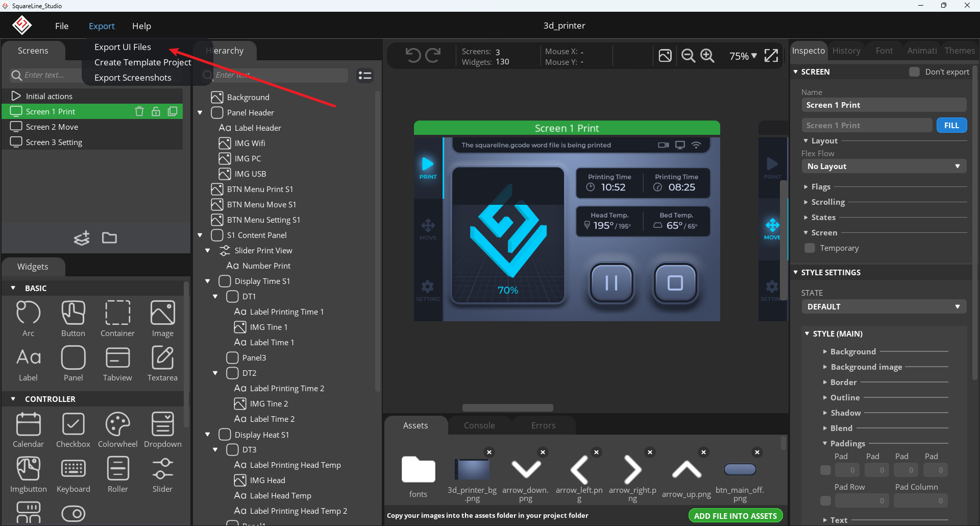Image resolution: width=980 pixels, height=526 pixels.
Task: Click the redo arrow in canvas toolbar
Action: pyautogui.click(x=433, y=55)
